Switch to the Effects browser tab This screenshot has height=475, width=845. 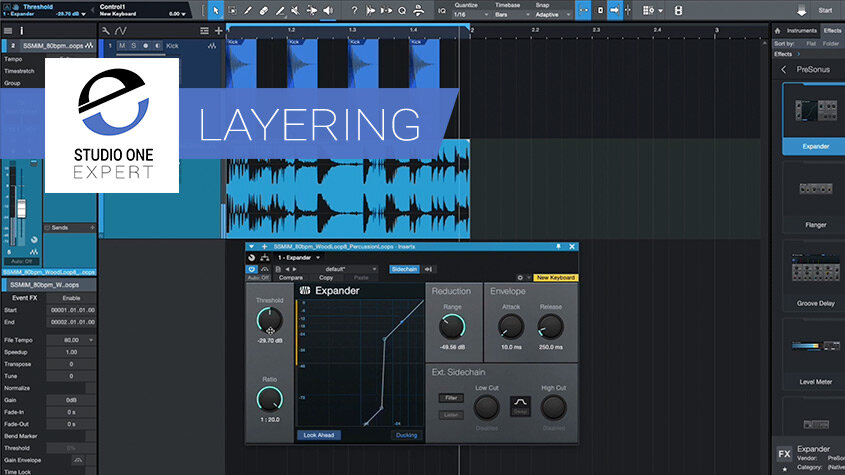(x=832, y=31)
